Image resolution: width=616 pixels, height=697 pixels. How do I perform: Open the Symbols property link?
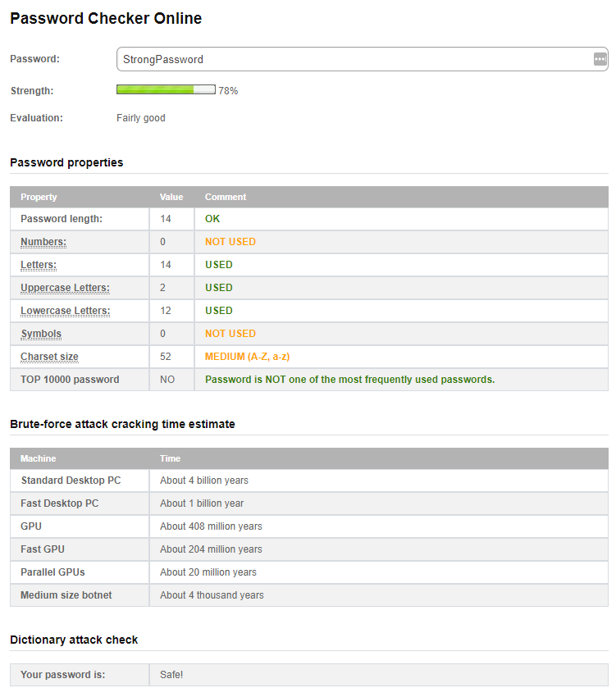pyautogui.click(x=40, y=333)
